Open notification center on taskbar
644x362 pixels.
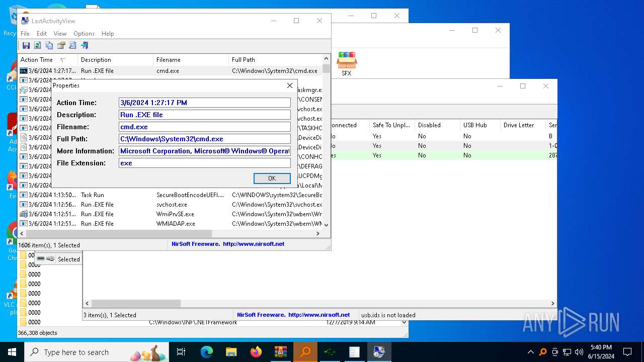(x=627, y=352)
